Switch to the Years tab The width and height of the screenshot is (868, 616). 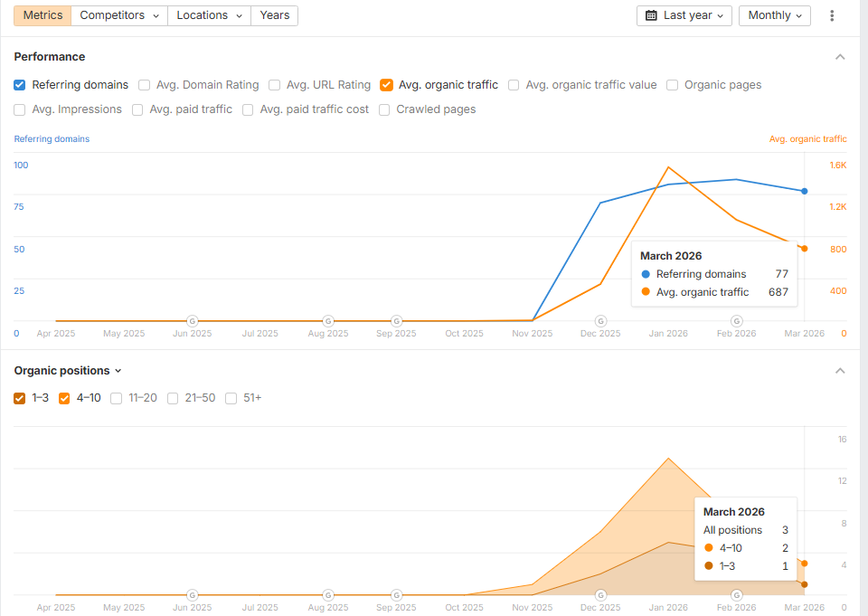click(275, 15)
